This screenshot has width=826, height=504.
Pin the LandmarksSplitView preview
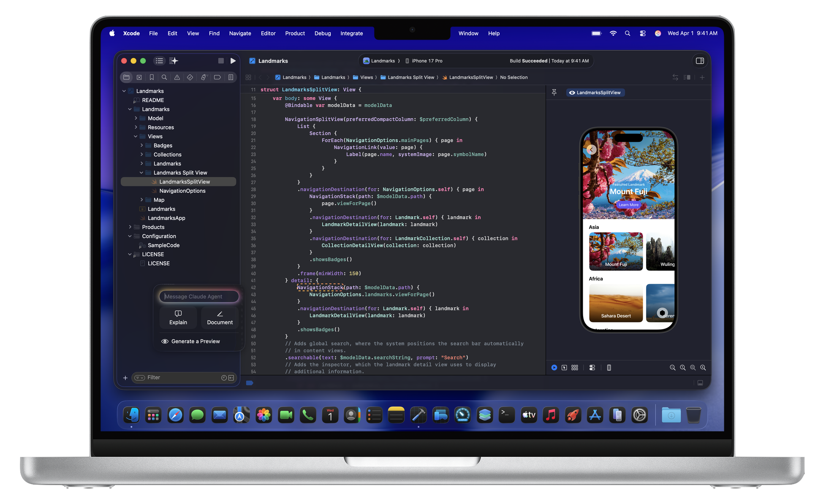(554, 92)
